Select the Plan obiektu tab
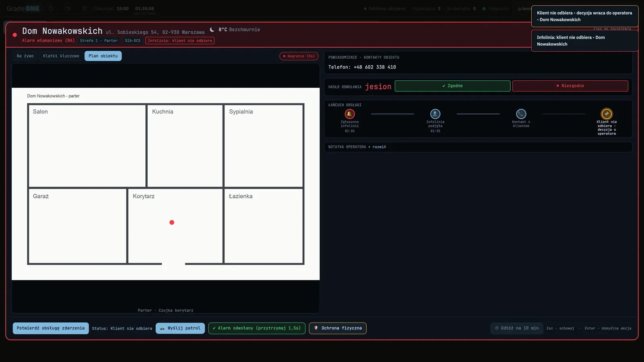The image size is (644, 362). click(103, 56)
